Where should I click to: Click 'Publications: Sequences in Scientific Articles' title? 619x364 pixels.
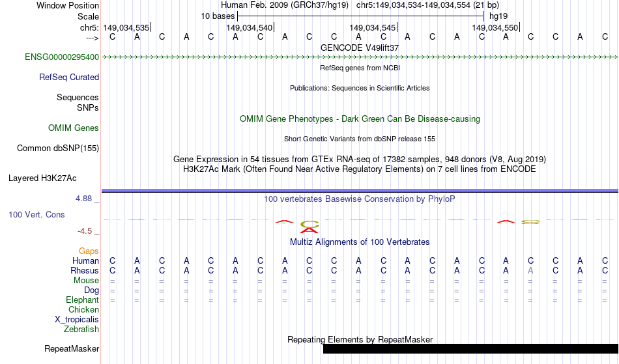pyautogui.click(x=360, y=88)
